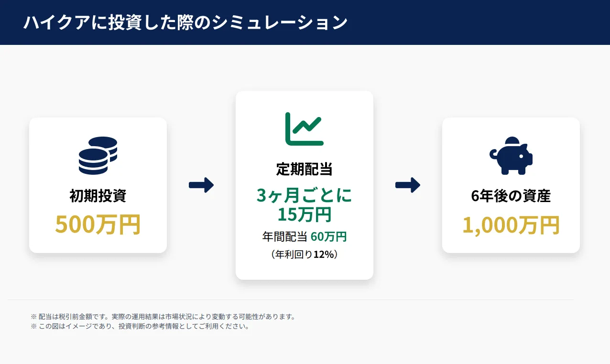Click the stacked coins icon
The width and height of the screenshot is (610, 364).
pyautogui.click(x=98, y=155)
